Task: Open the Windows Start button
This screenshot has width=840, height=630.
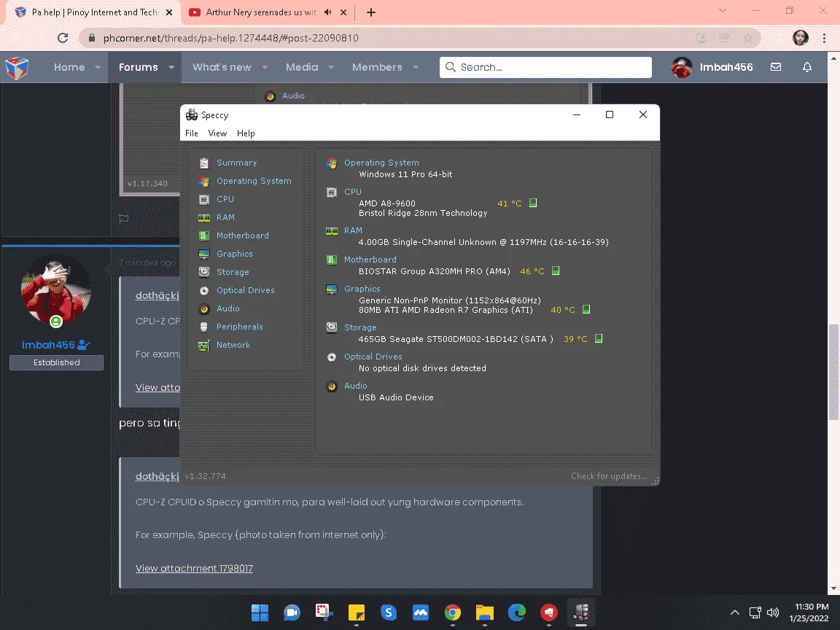Action: pos(260,612)
